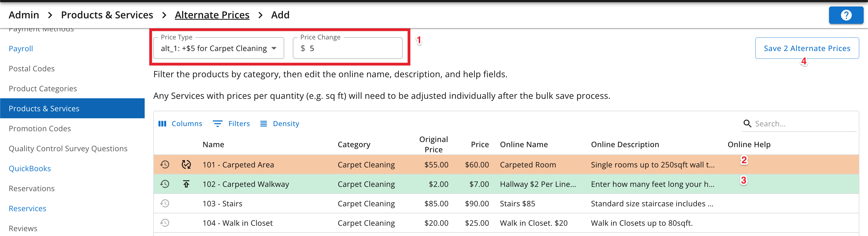
Task: Open Product Categories in the sidebar
Action: pyautogui.click(x=43, y=89)
